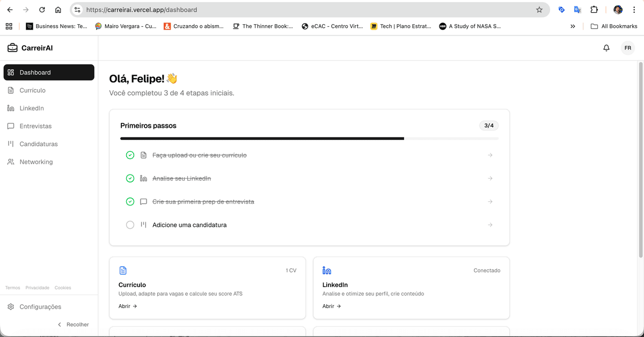The width and height of the screenshot is (644, 337).
Task: Select the Currículo document icon in sidebar
Action: tap(12, 90)
